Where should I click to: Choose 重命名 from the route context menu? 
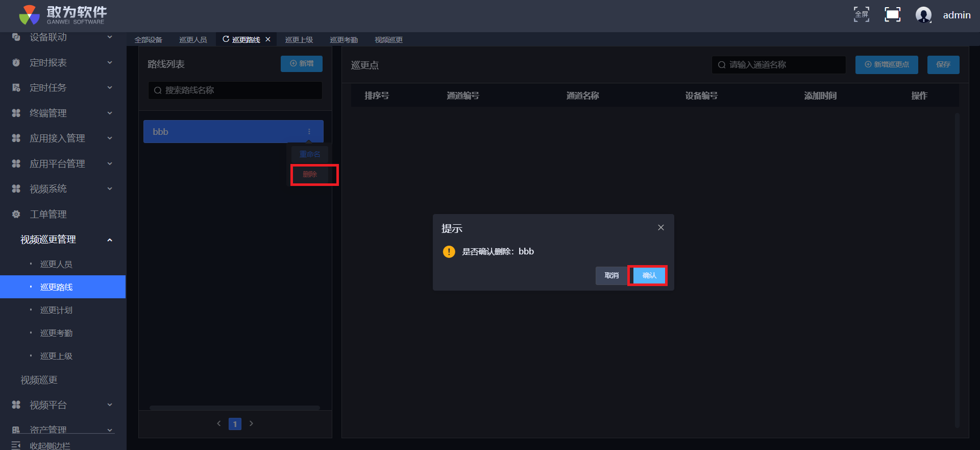click(x=310, y=154)
